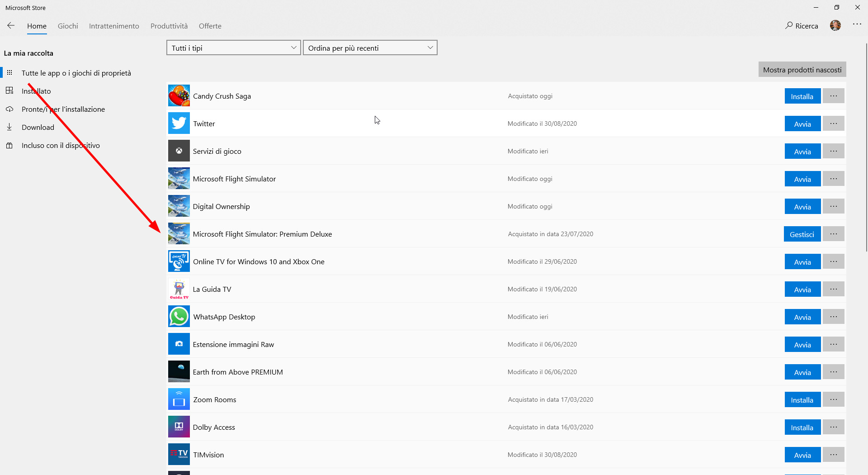Click the La Guida TV icon
The image size is (868, 475).
179,289
